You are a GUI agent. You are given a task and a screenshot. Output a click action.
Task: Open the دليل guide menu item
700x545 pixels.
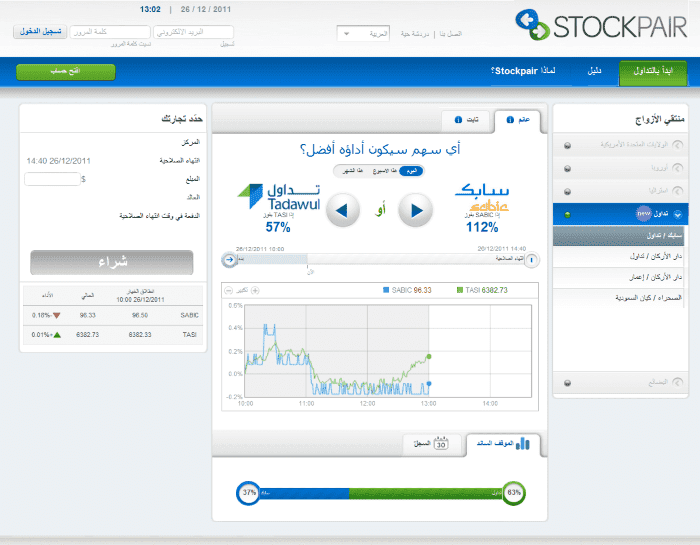594,71
